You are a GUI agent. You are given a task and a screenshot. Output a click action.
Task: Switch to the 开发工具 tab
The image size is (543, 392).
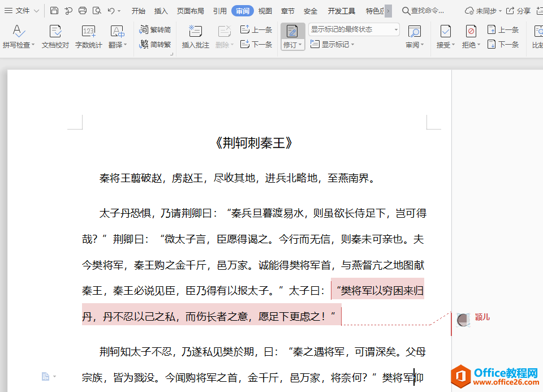[x=342, y=11]
